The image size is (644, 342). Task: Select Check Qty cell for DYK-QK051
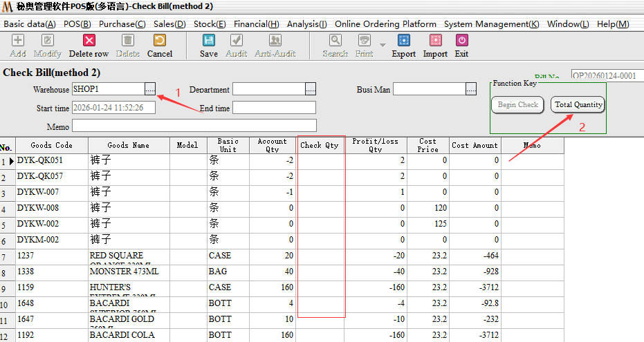pos(320,161)
